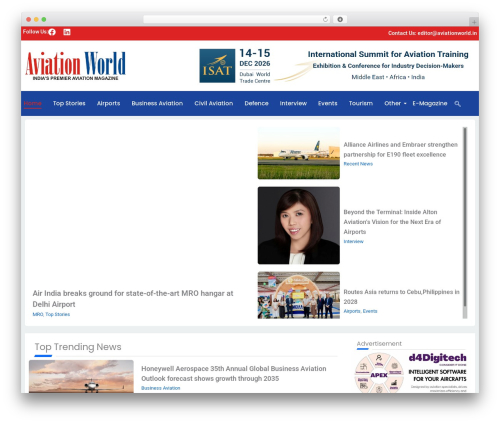This screenshot has width=500, height=423.
Task: Open the Facebook page icon
Action: pos(52,32)
